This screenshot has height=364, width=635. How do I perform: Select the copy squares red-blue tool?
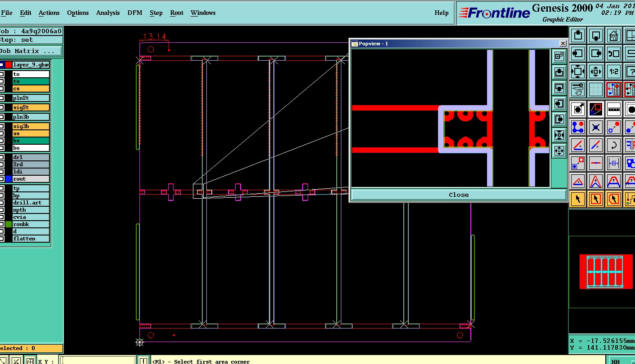coord(578,163)
